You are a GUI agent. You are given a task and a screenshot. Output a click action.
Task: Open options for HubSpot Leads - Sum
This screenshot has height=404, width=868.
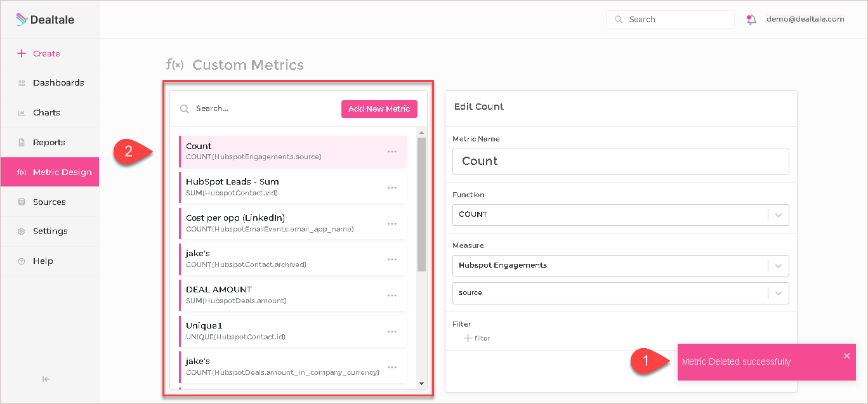point(392,188)
